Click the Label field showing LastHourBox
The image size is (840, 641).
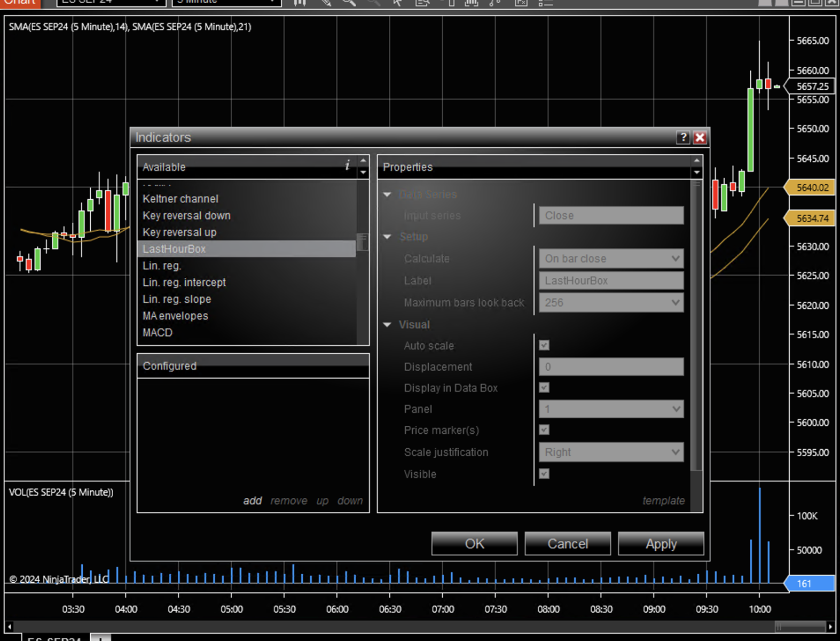pos(611,280)
